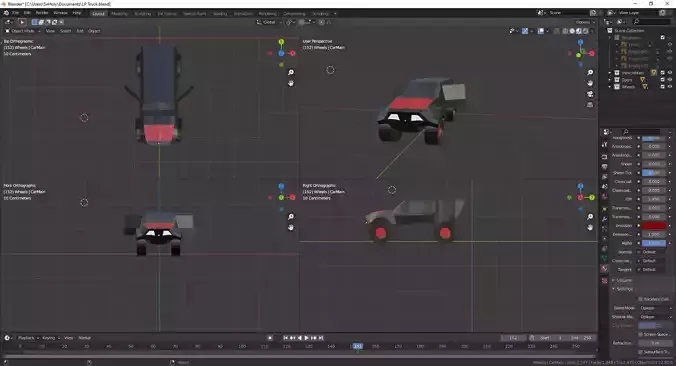Click pan hand icon in User Perspective viewport
This screenshot has width=676, height=366.
[590, 83]
